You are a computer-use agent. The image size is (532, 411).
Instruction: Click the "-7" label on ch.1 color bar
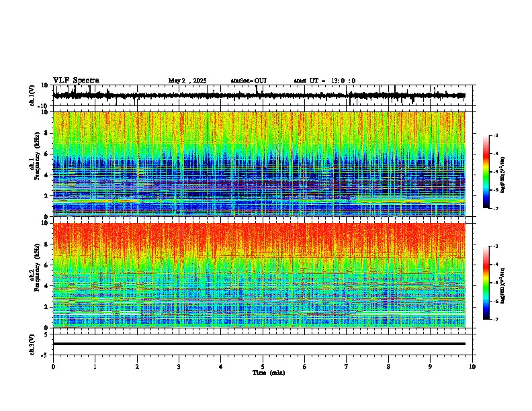click(496, 208)
